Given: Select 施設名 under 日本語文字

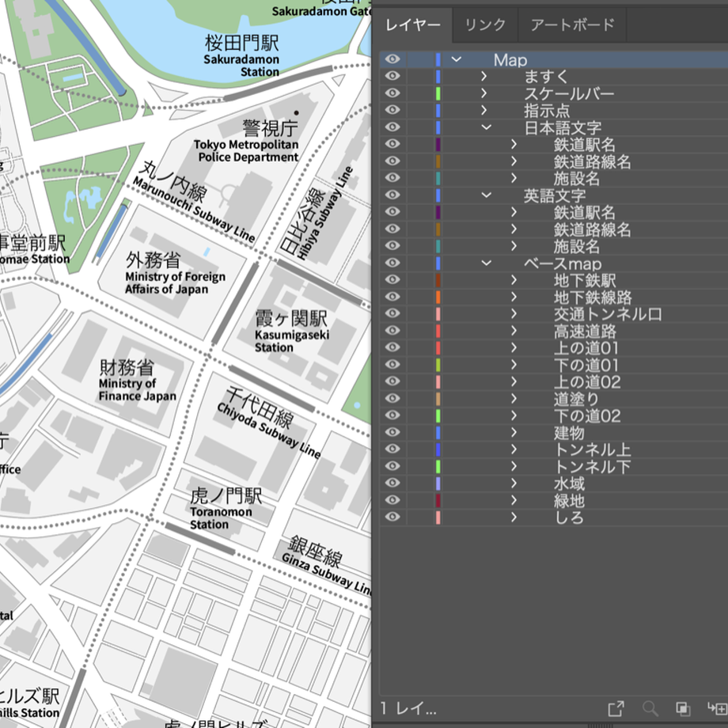Looking at the screenshot, I should (554, 178).
